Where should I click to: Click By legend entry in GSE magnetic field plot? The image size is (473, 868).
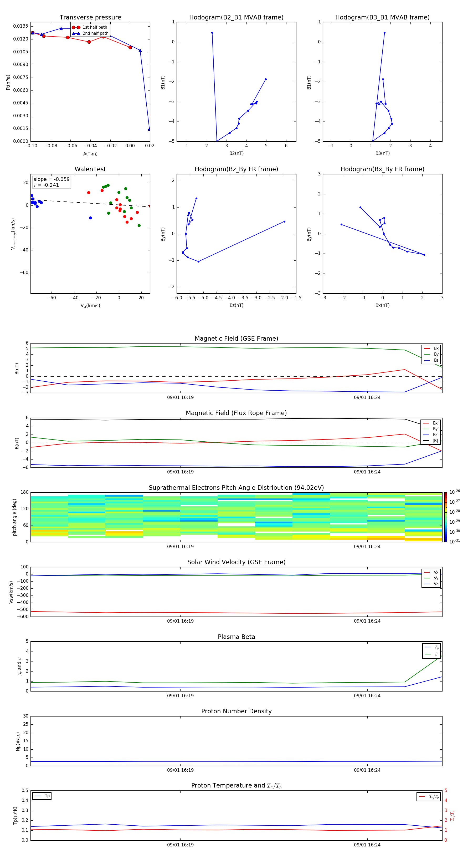(431, 354)
